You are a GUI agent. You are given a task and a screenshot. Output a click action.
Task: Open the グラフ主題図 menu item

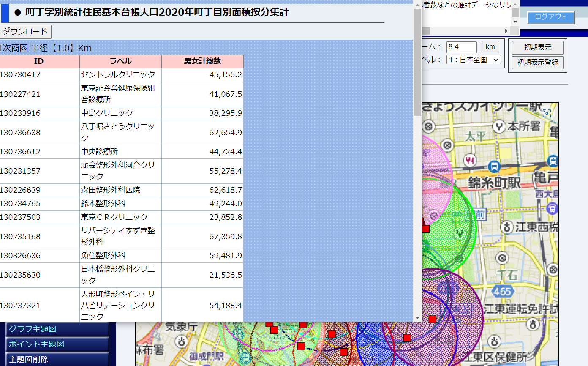[x=57, y=329]
